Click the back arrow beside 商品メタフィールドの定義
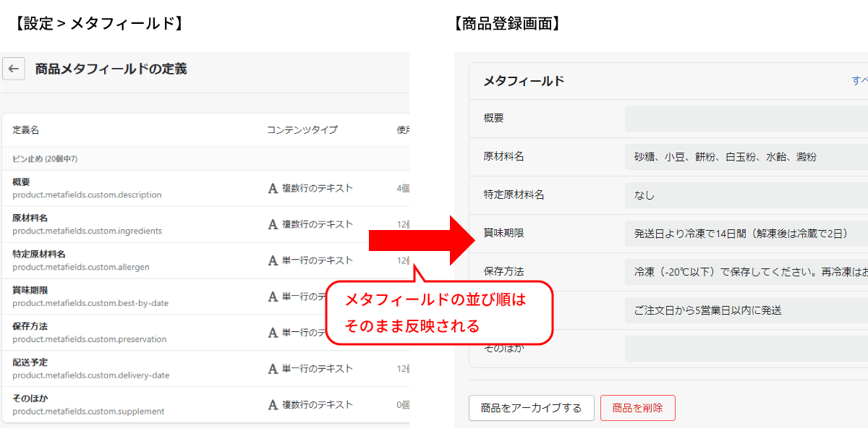Viewport: 868px width, 434px height. (13, 69)
